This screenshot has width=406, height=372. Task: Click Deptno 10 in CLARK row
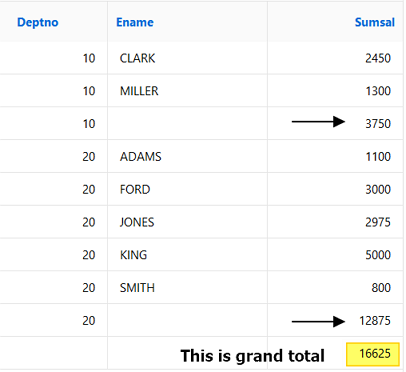pos(89,58)
